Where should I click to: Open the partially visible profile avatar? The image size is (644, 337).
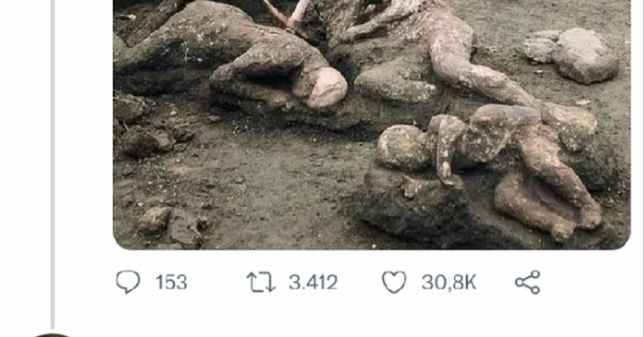52,335
